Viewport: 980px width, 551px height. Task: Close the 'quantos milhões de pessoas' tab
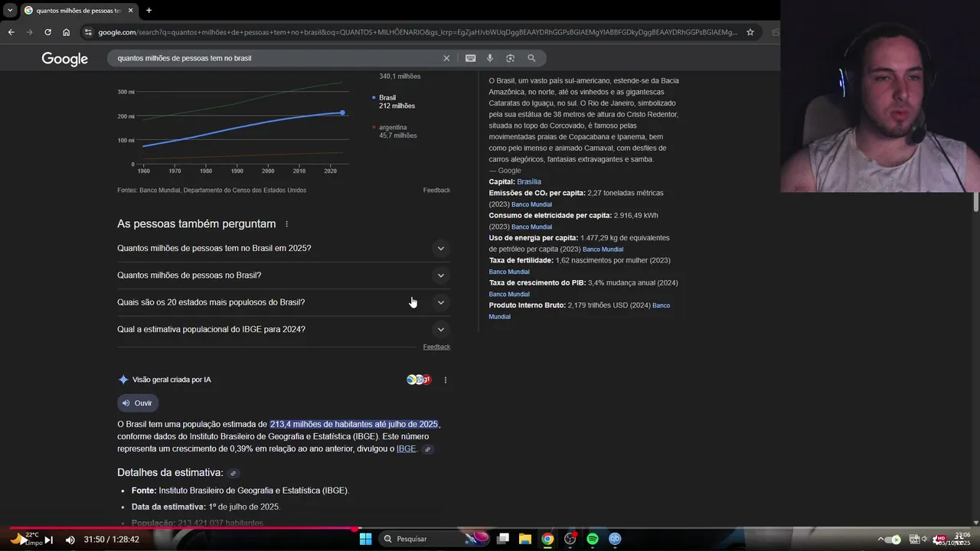pos(130,10)
